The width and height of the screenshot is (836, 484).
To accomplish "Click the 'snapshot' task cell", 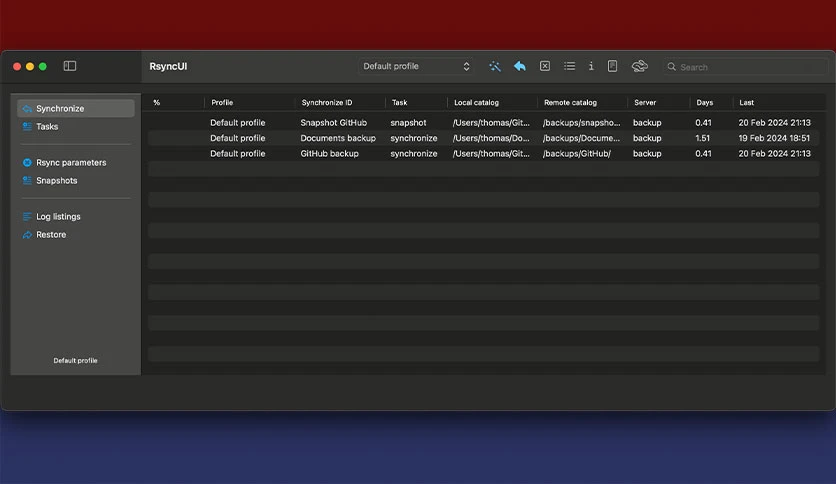I will click(x=408, y=123).
